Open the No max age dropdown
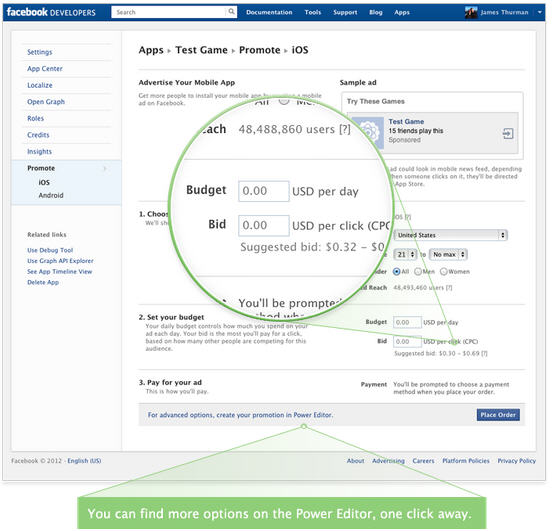This screenshot has height=531, width=553. 448,254
